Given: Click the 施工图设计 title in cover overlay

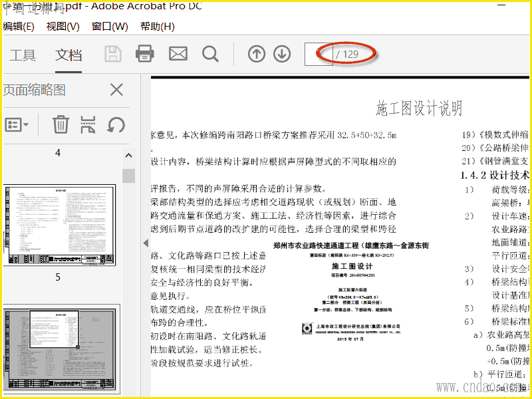Looking at the screenshot, I should [x=352, y=267].
